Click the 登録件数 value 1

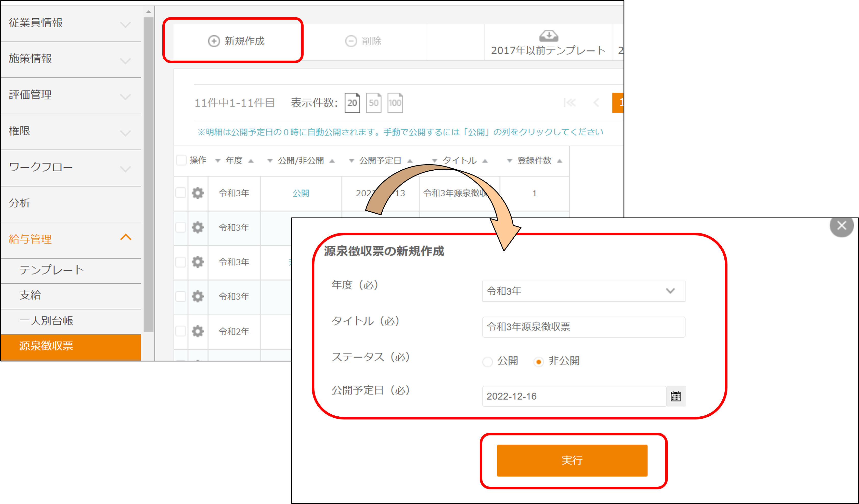tap(535, 194)
